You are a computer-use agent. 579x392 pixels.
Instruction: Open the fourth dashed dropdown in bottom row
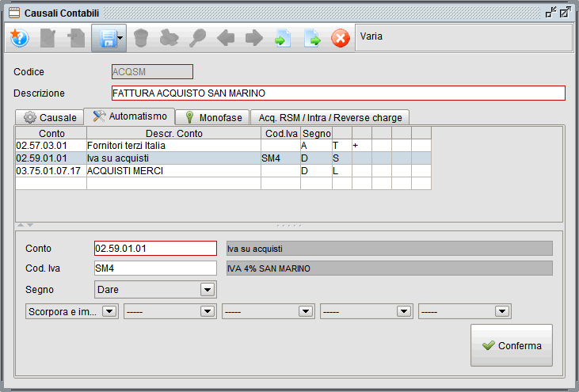[366, 311]
